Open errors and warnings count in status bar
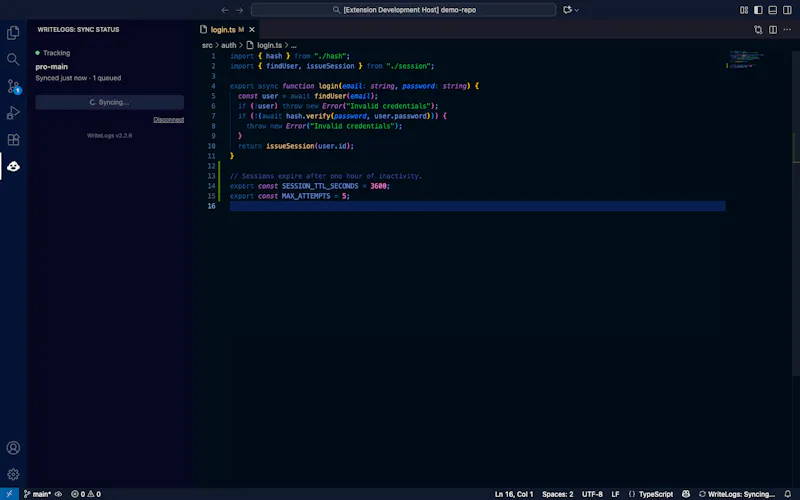 (x=86, y=494)
